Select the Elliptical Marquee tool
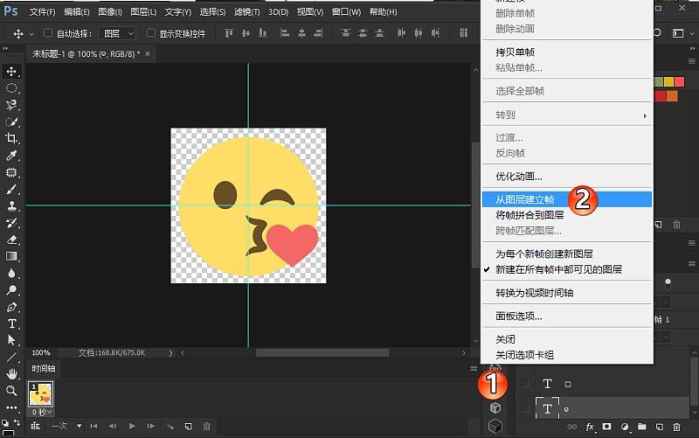Viewport: 699px width, 438px height. pyautogui.click(x=12, y=88)
